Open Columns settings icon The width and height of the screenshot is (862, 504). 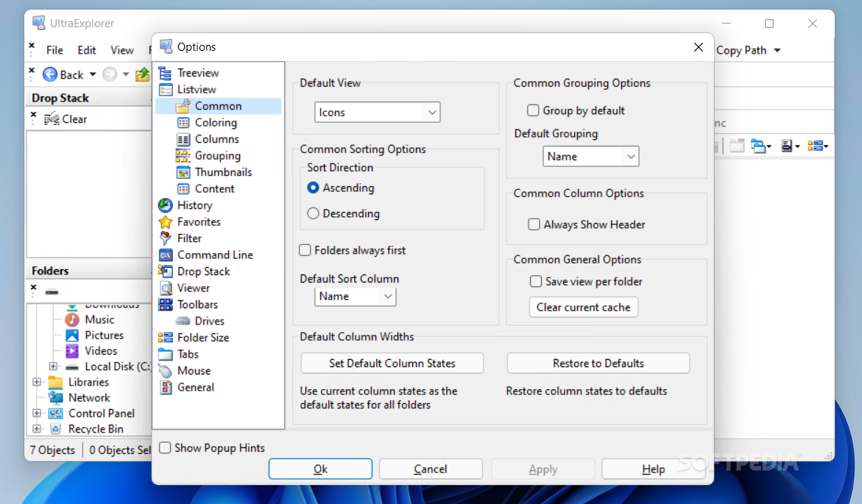coord(183,139)
